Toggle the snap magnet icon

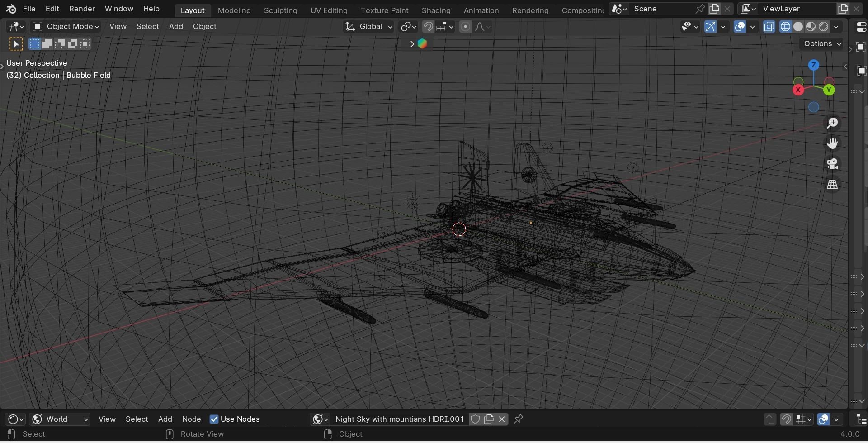428,26
